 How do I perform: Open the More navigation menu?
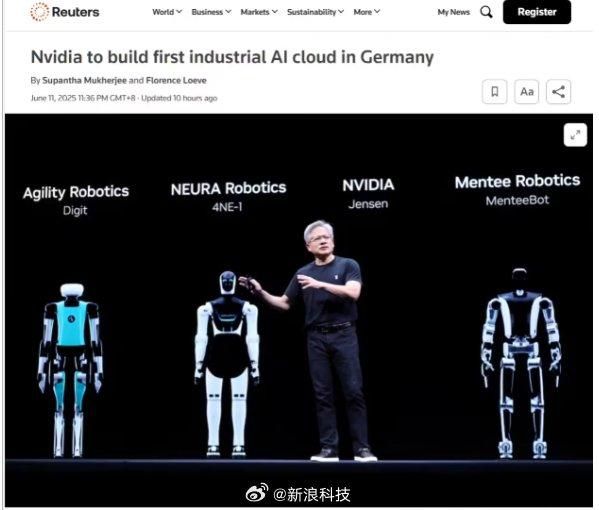point(366,12)
